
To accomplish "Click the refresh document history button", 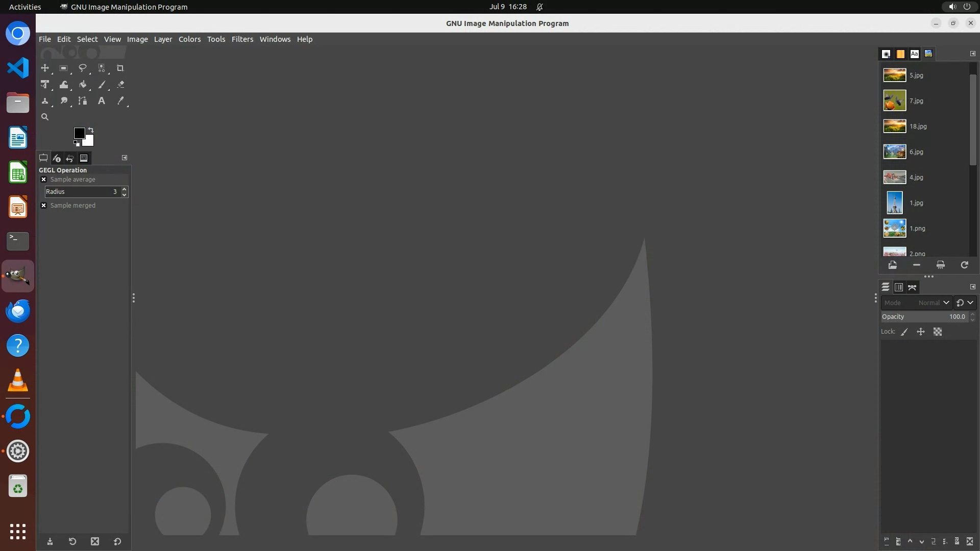I will click(964, 265).
